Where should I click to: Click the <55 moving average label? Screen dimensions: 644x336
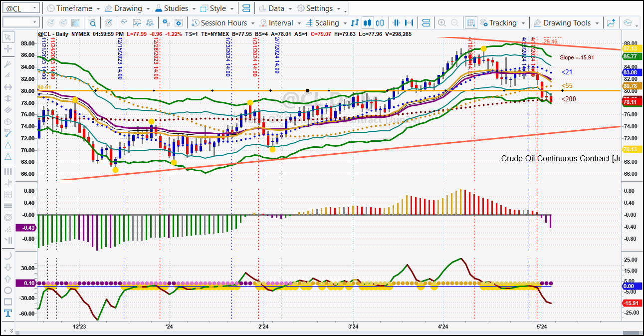pos(567,85)
